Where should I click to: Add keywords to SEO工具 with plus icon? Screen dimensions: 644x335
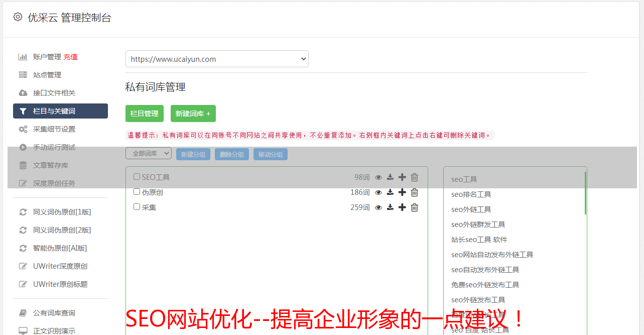click(x=402, y=177)
